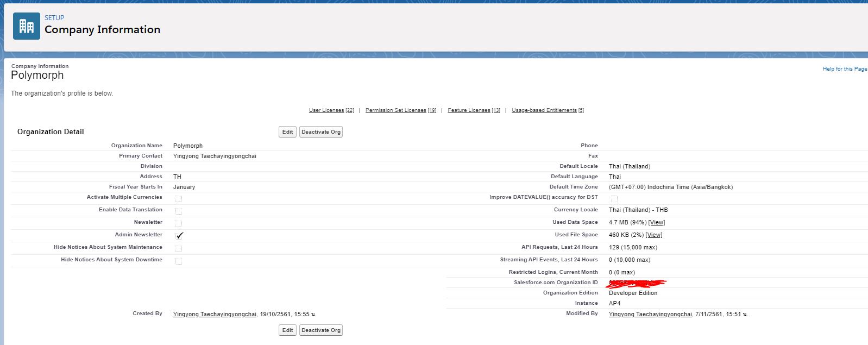Click the Company Information page title
This screenshot has width=868, height=345.
(102, 30)
